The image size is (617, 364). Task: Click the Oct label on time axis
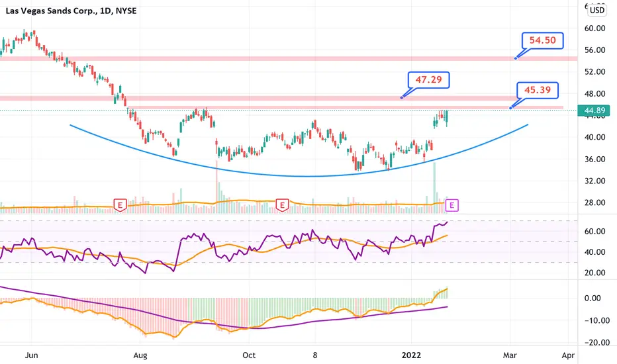coord(249,355)
